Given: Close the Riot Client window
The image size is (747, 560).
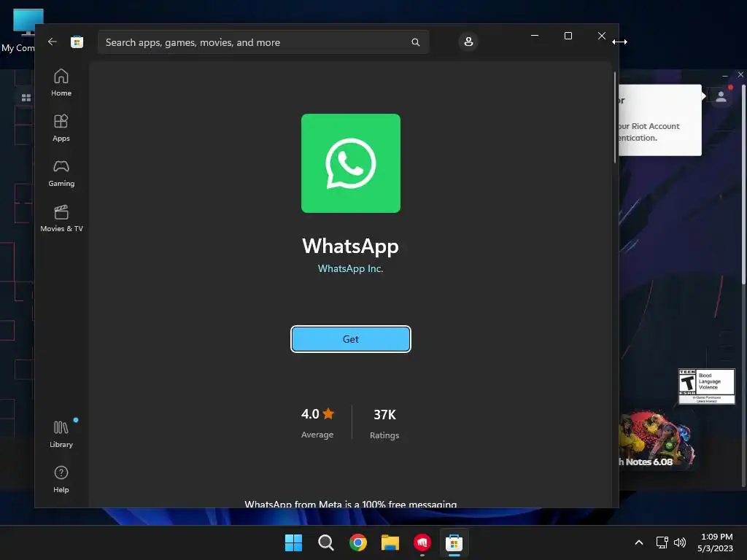Looking at the screenshot, I should pos(740,75).
